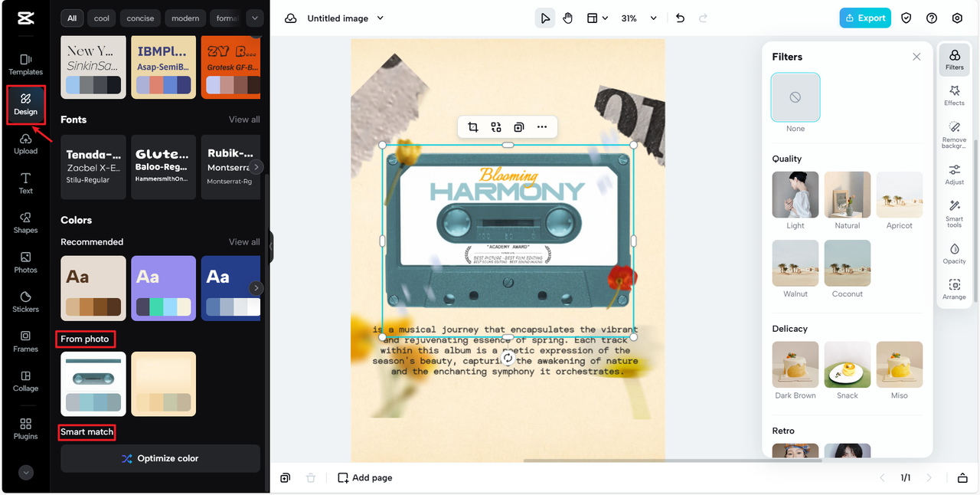This screenshot has width=980, height=495.
Task: Select the hand pan tool
Action: click(567, 18)
